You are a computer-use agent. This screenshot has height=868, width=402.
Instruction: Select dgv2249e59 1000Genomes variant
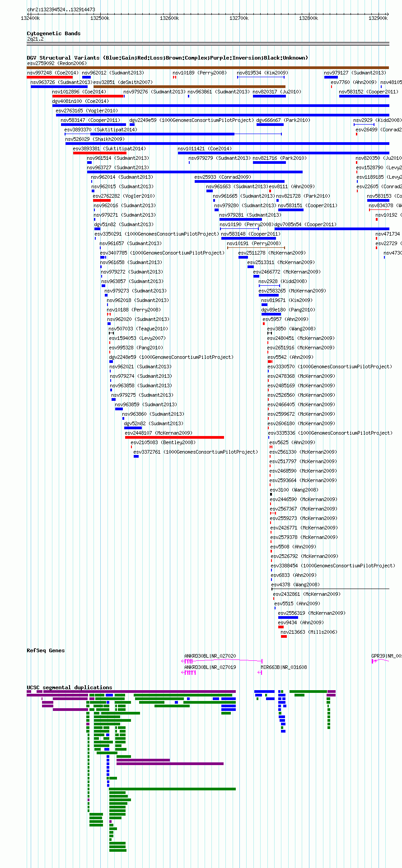[132, 125]
